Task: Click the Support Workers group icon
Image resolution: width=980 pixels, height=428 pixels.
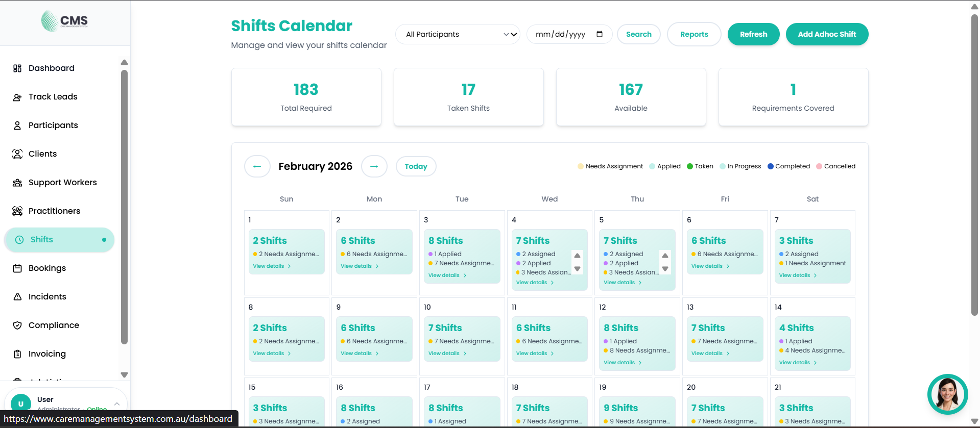Action: pos(17,183)
